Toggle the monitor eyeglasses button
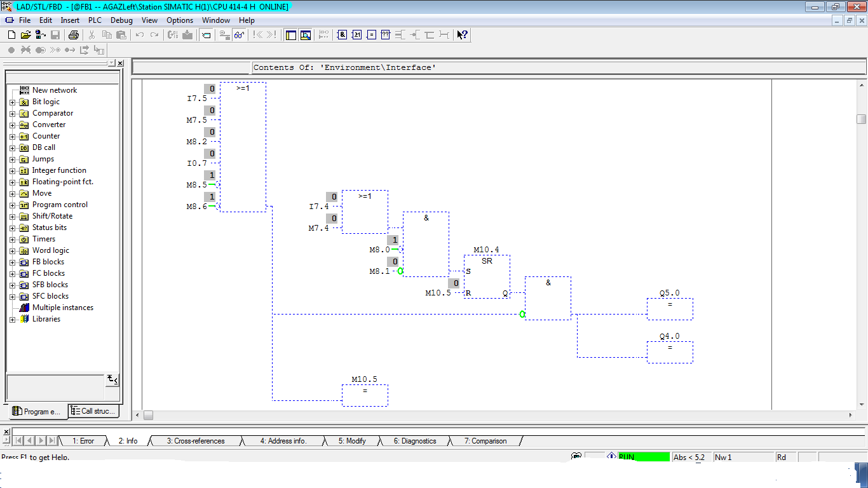This screenshot has height=488, width=868. pos(240,35)
